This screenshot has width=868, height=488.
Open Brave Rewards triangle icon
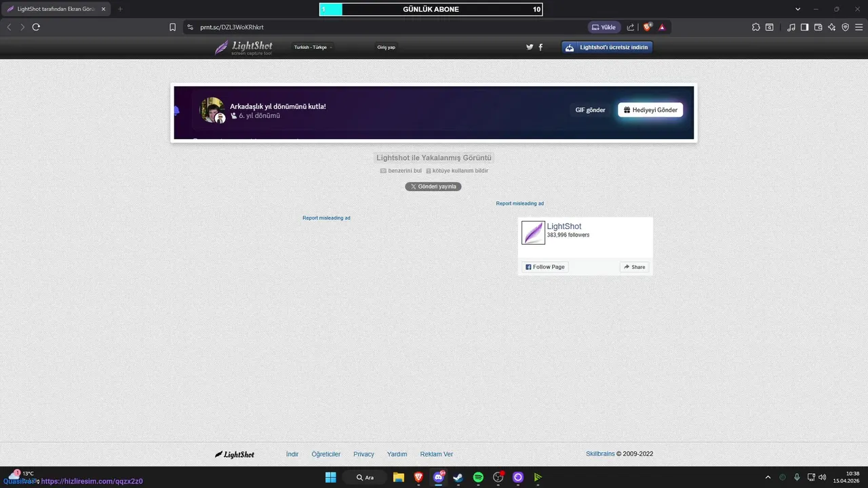662,27
